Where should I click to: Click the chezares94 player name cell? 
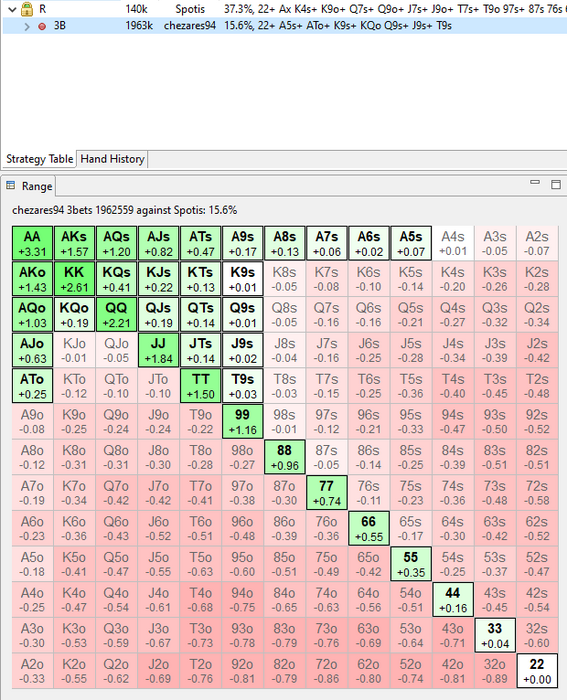[190, 26]
